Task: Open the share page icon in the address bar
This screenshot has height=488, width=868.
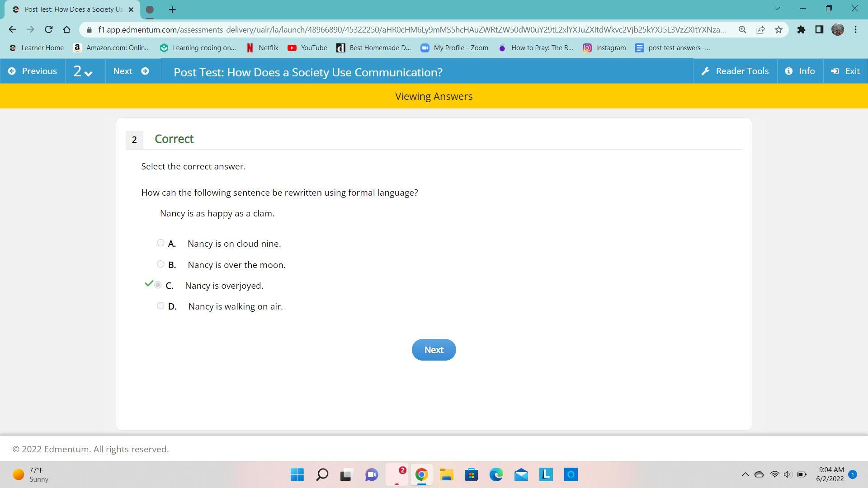Action: tap(760, 30)
